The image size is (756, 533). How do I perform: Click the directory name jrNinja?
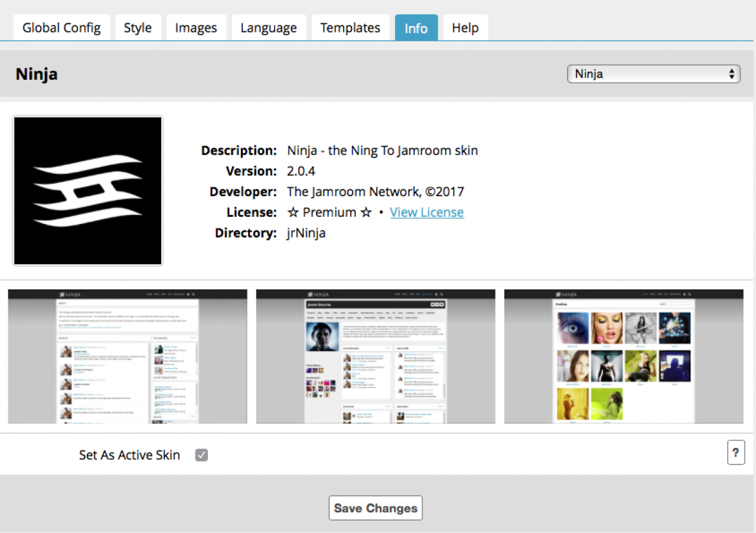tap(307, 233)
